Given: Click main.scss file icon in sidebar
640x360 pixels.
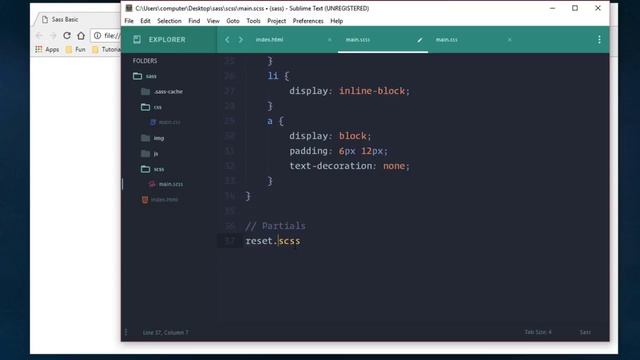Looking at the screenshot, I should (x=152, y=184).
